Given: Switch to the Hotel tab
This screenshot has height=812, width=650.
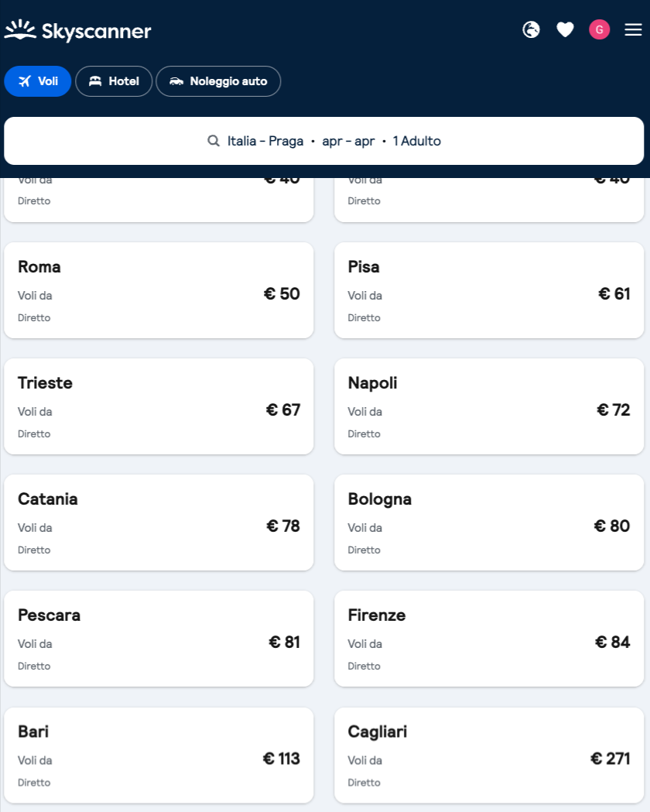Looking at the screenshot, I should (x=114, y=81).
